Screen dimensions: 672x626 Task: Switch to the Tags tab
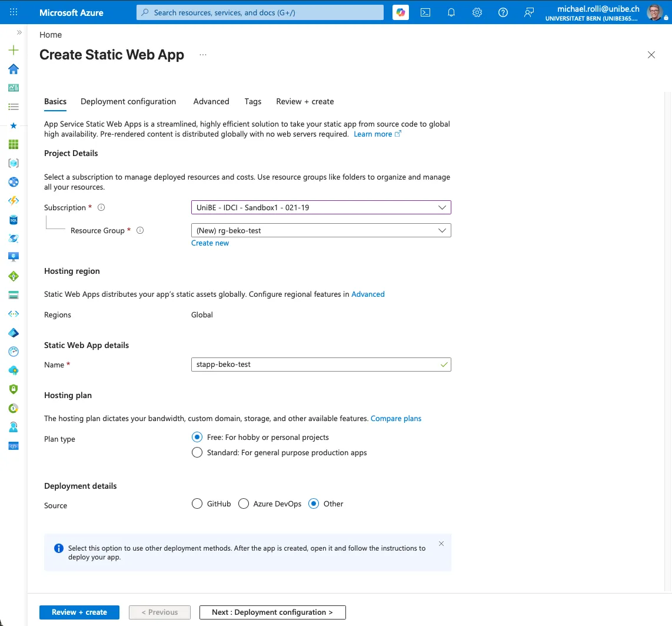pos(253,102)
